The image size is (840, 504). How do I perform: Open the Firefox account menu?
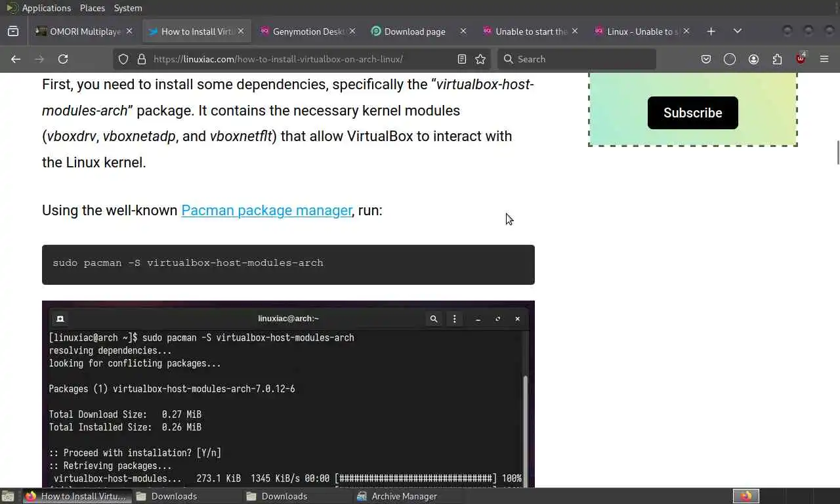pyautogui.click(x=753, y=59)
